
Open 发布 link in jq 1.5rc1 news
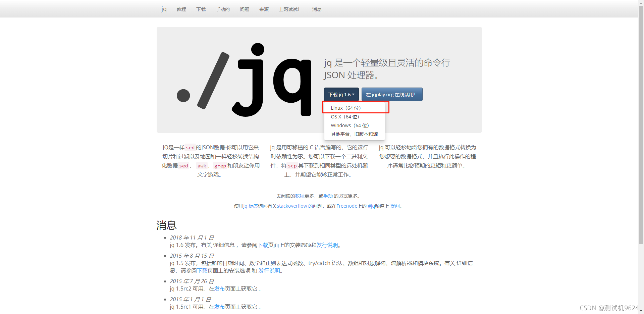click(219, 307)
